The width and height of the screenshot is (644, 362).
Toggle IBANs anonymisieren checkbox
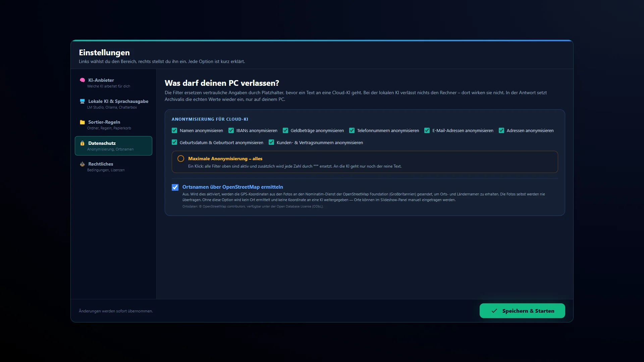tap(231, 130)
